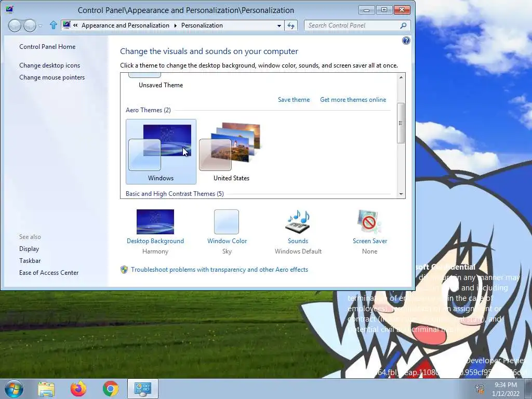Click Appearance and Personalization breadcrumb

[x=125, y=25]
